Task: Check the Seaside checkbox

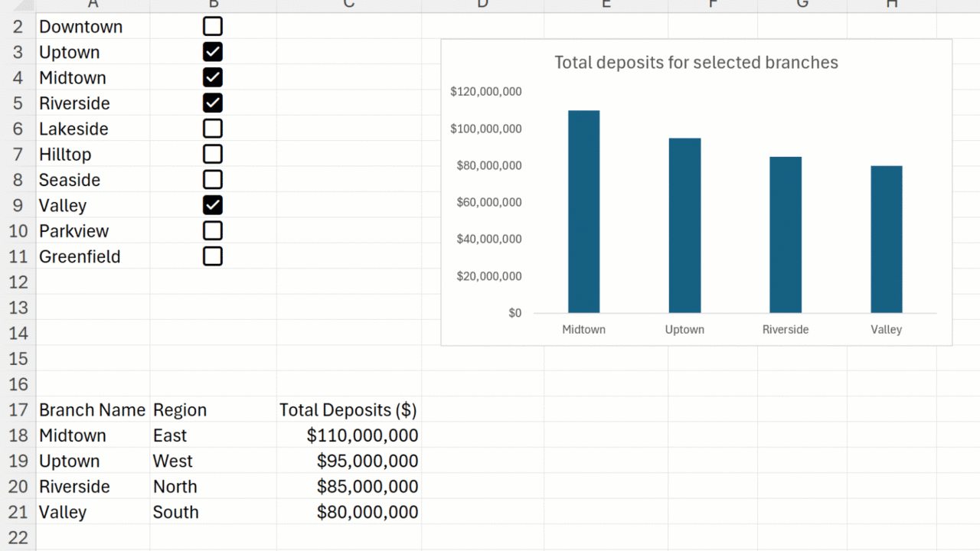Action: [x=213, y=180]
